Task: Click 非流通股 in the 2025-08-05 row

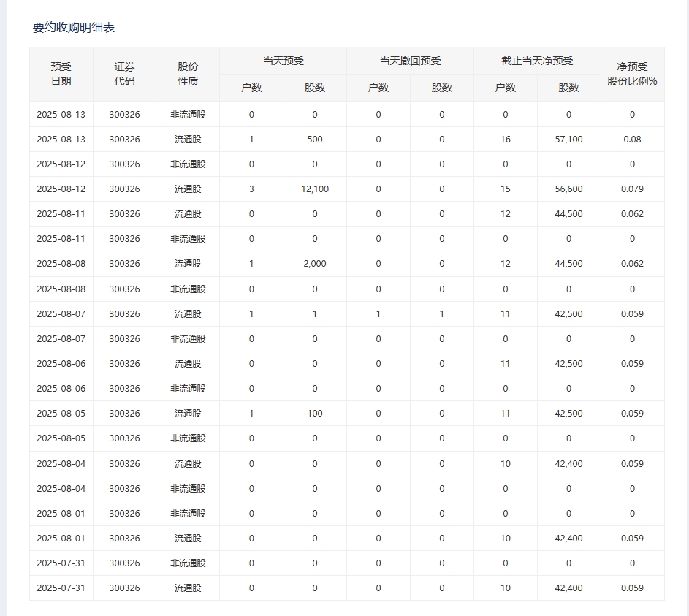Action: tap(188, 438)
